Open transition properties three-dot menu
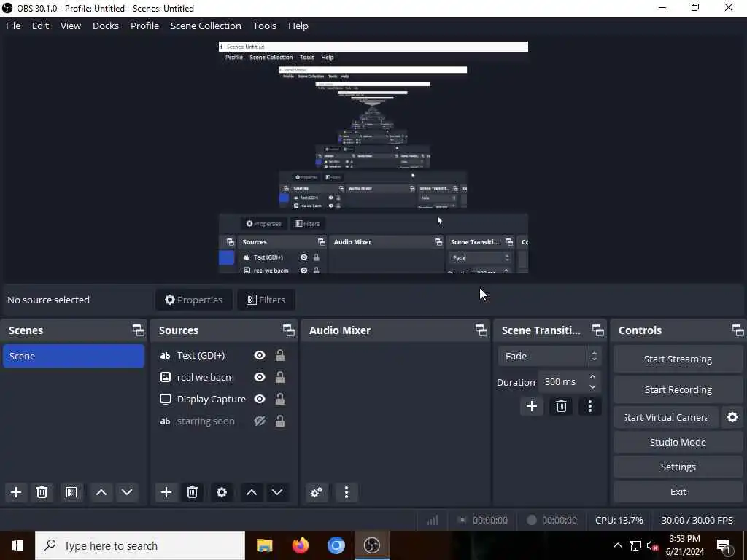The height and width of the screenshot is (560, 747). [590, 406]
